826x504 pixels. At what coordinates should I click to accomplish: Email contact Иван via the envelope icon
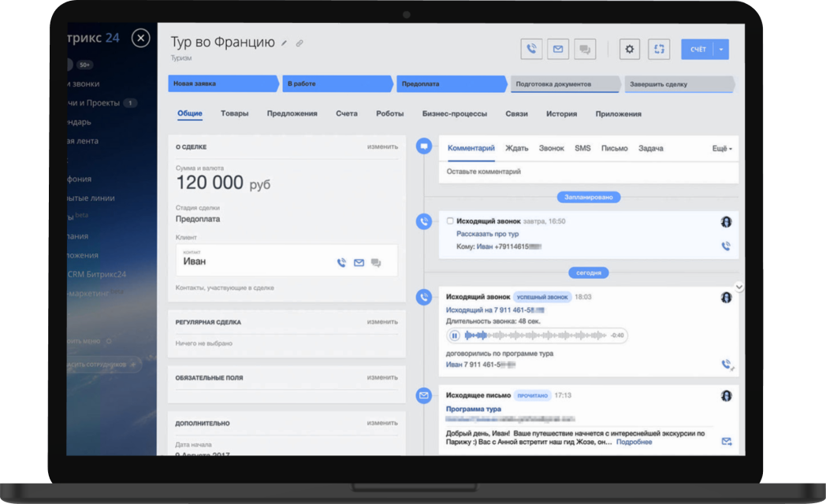[x=359, y=262]
